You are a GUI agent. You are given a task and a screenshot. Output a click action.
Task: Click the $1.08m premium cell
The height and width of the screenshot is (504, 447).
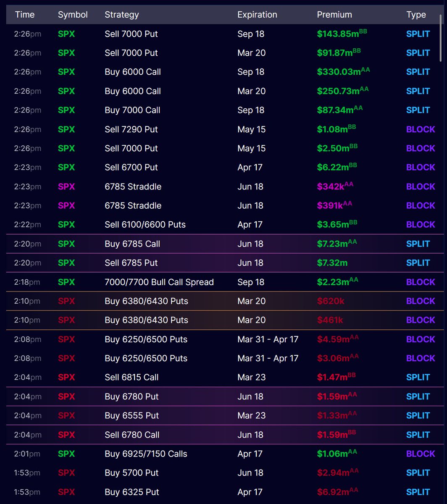click(337, 129)
